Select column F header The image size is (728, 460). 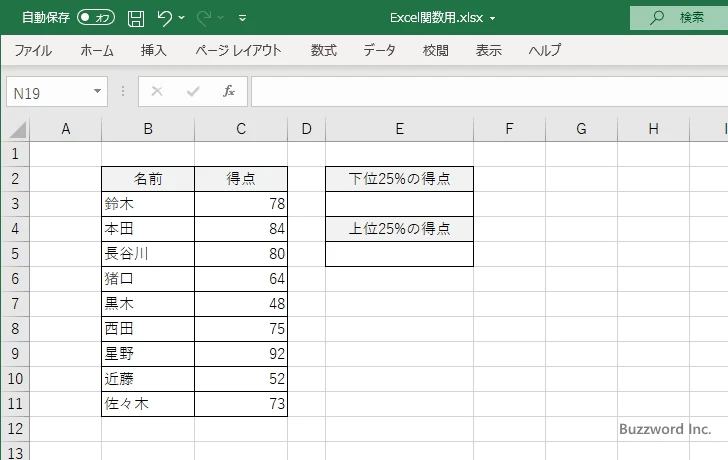coord(509,129)
